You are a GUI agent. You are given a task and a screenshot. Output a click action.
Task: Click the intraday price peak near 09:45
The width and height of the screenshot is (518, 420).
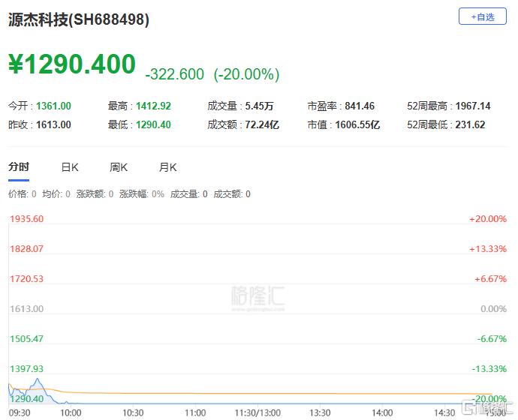click(38, 379)
